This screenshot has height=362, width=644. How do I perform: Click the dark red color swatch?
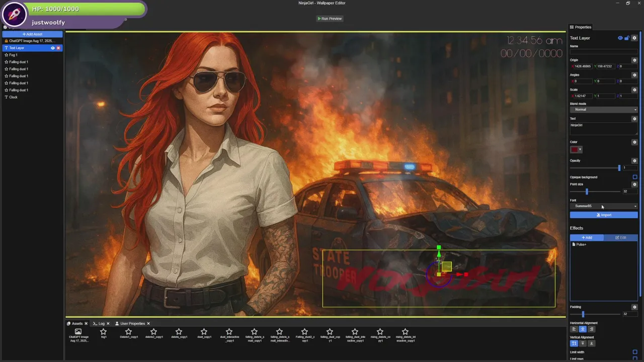(x=574, y=149)
